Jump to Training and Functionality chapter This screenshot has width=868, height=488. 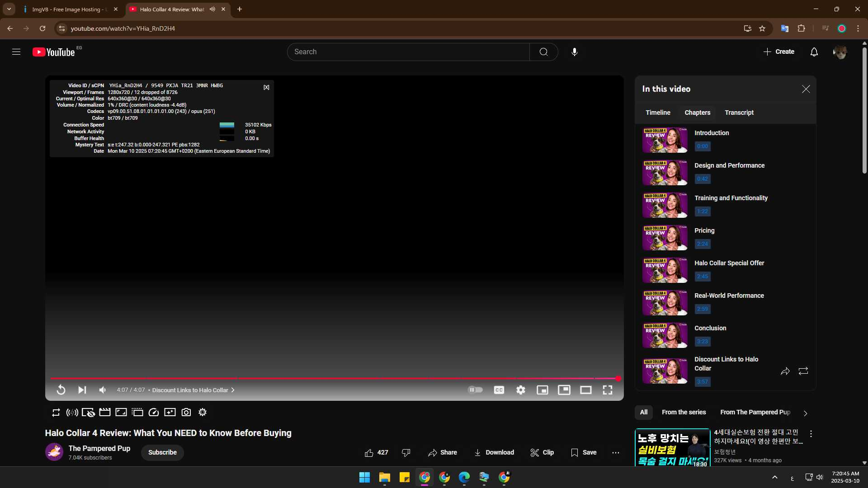(726, 205)
